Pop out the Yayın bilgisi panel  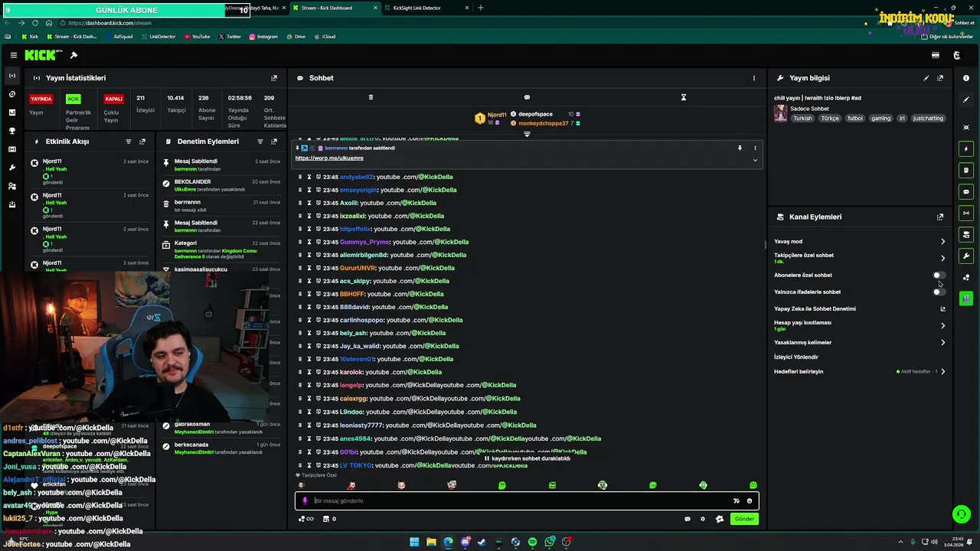pos(940,78)
